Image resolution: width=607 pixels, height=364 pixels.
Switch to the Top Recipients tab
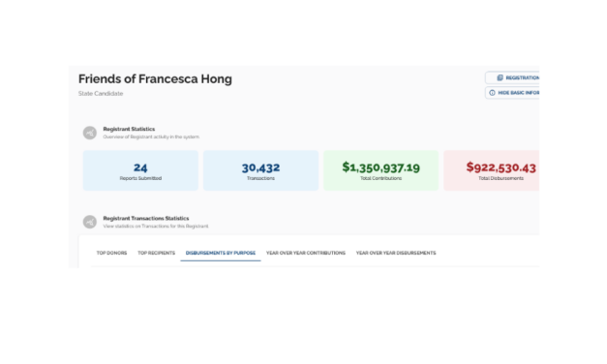tap(157, 253)
